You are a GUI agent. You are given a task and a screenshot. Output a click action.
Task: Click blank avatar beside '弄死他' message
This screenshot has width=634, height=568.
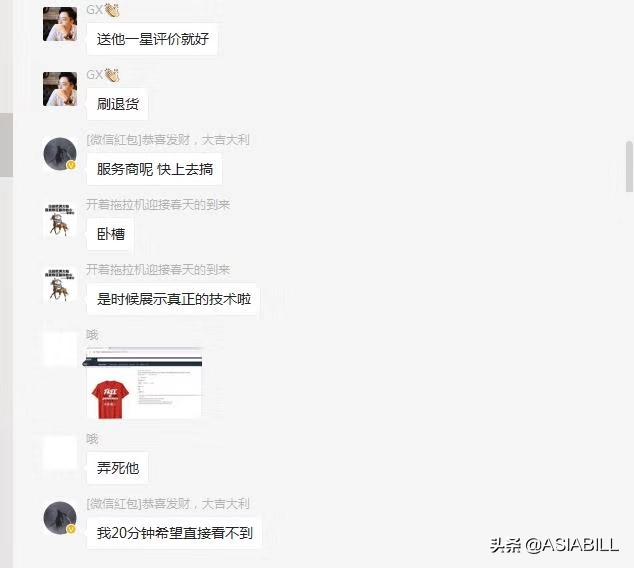pos(60,453)
